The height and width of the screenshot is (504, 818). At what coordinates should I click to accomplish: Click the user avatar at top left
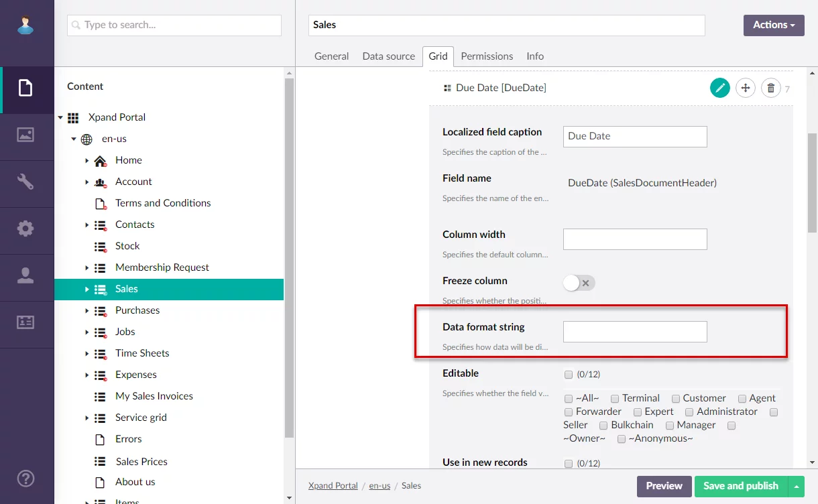click(x=25, y=26)
